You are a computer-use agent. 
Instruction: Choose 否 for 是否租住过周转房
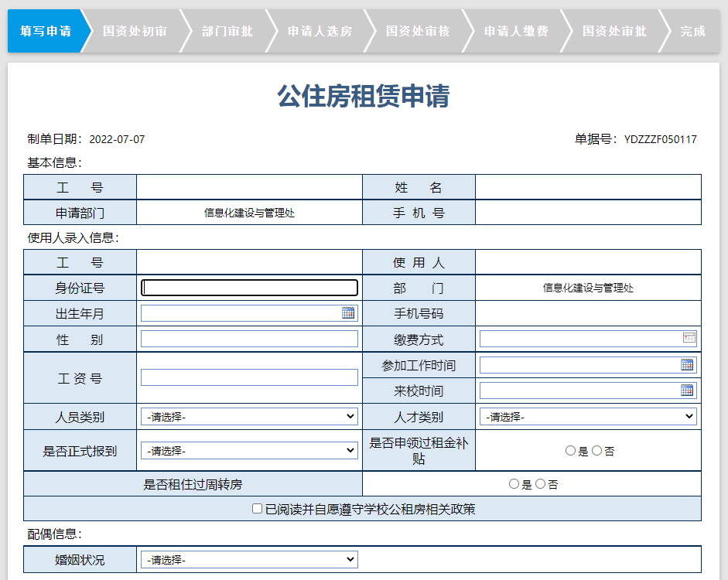pos(540,484)
